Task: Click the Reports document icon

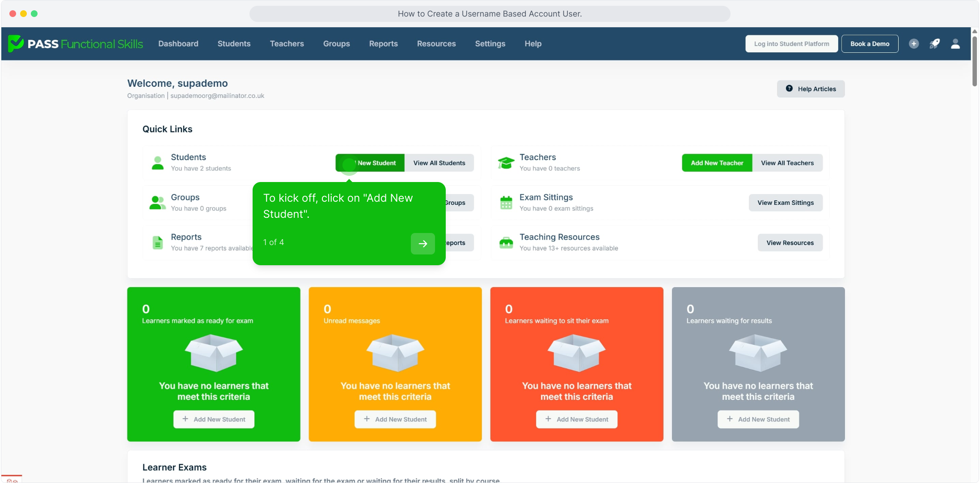Action: point(157,242)
